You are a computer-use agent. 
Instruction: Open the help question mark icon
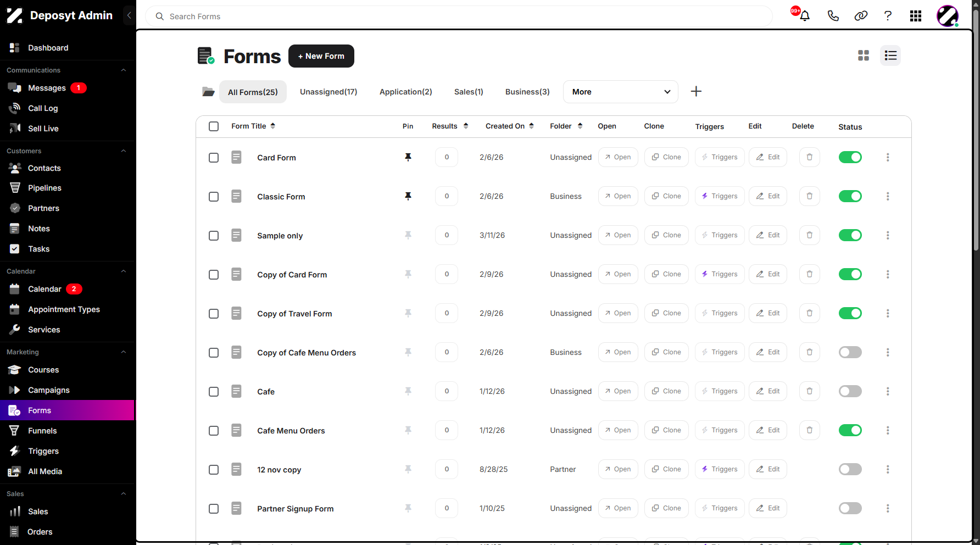pyautogui.click(x=888, y=16)
